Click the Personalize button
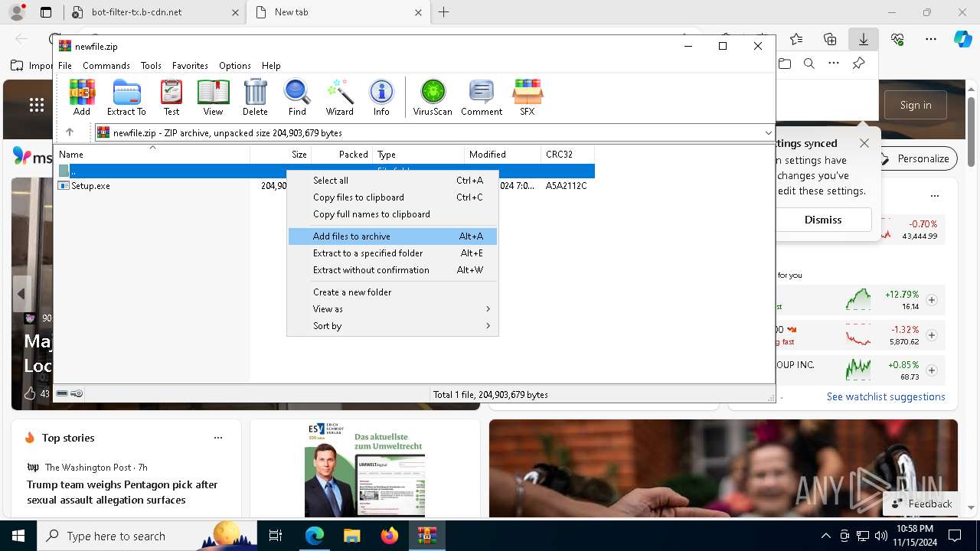The height and width of the screenshot is (551, 980). click(915, 158)
